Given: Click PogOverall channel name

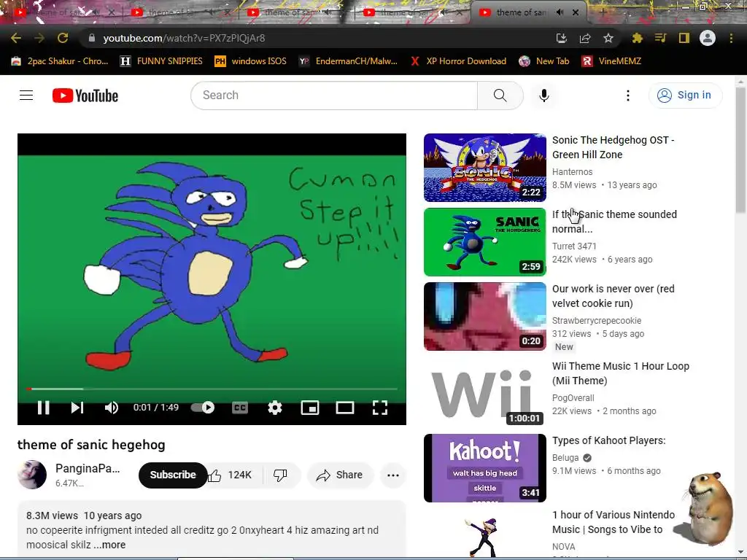Looking at the screenshot, I should point(573,397).
